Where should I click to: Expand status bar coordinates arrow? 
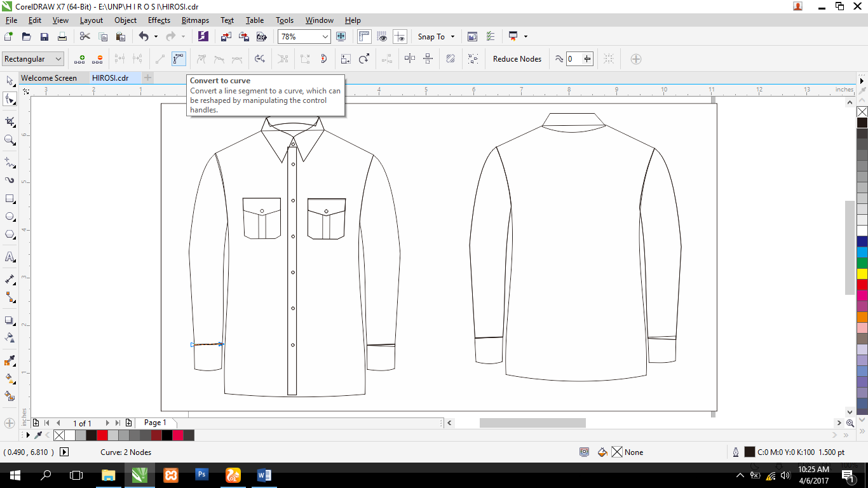coord(64,452)
